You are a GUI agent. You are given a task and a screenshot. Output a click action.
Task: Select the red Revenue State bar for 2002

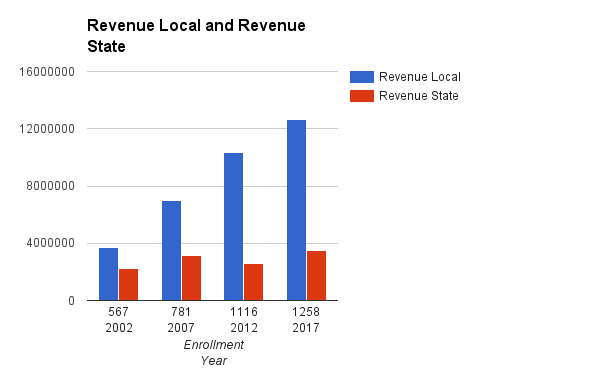[x=128, y=285]
